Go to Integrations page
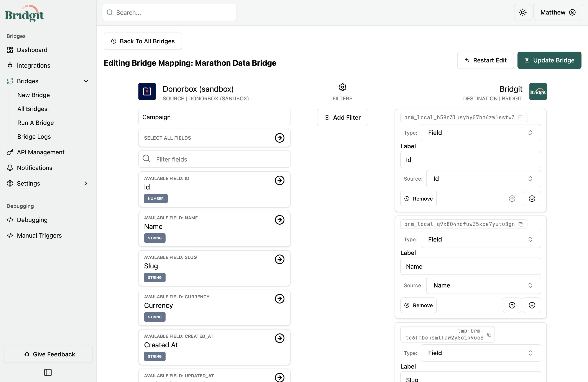Viewport: 588px width, 382px height. (33, 65)
